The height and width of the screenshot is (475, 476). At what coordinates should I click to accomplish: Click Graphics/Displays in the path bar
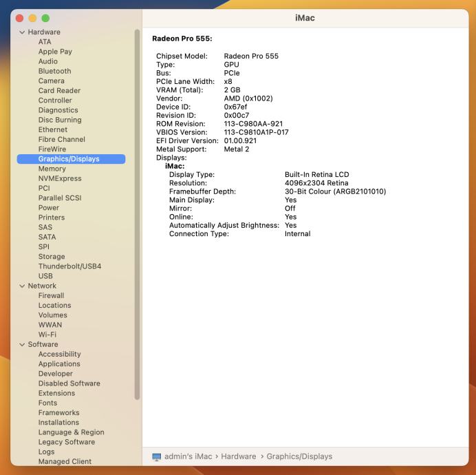click(299, 456)
